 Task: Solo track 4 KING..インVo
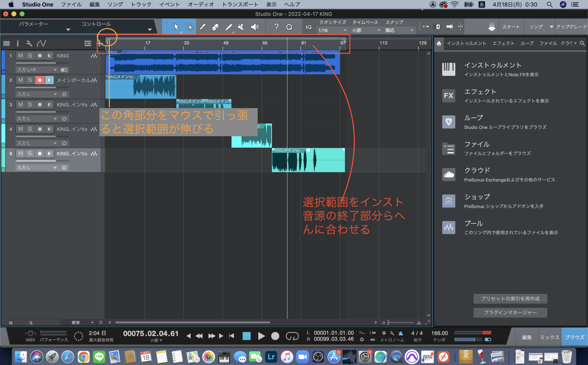pos(30,129)
